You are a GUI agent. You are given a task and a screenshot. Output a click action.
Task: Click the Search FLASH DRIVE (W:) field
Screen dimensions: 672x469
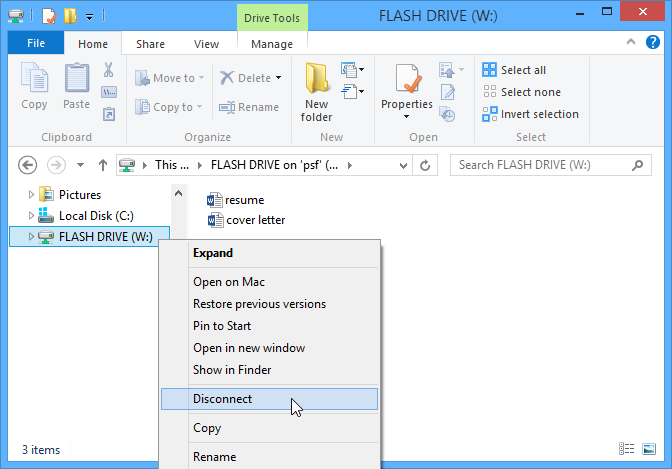click(551, 165)
